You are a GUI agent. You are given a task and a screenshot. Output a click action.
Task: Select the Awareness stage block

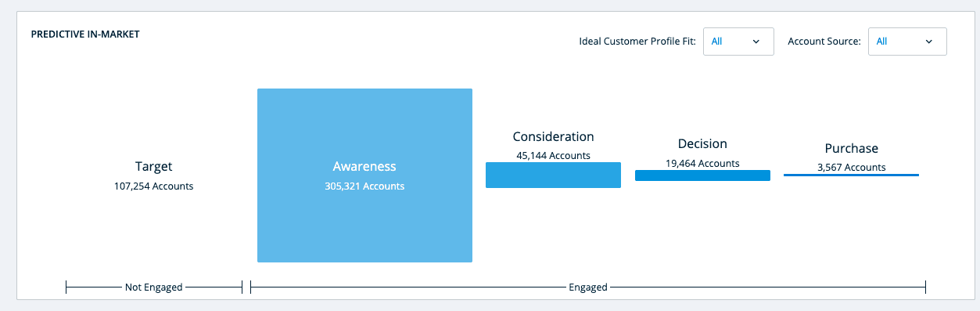pyautogui.click(x=364, y=175)
